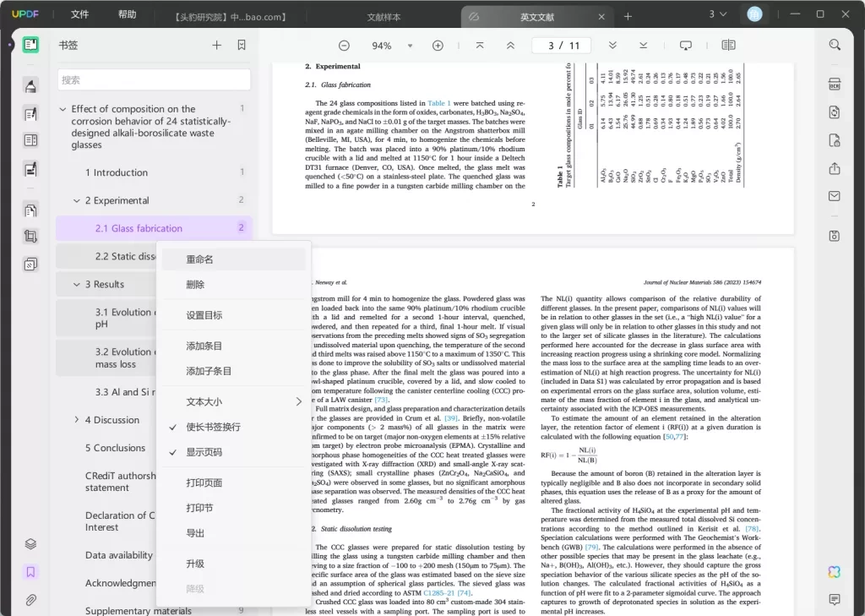865x616 pixels.
Task: Click the zoom in plus icon
Action: pos(438,46)
